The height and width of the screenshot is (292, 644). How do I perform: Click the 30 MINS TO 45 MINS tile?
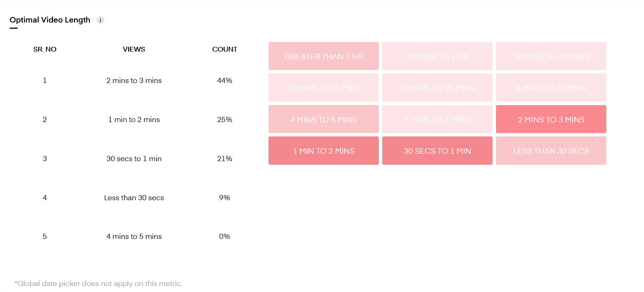(551, 56)
